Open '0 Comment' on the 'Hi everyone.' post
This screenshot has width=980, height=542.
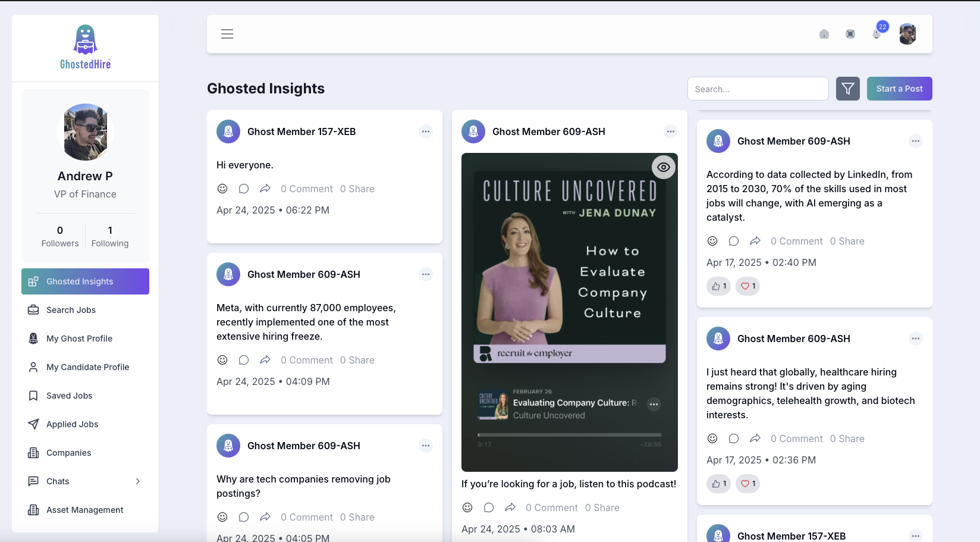pyautogui.click(x=307, y=189)
